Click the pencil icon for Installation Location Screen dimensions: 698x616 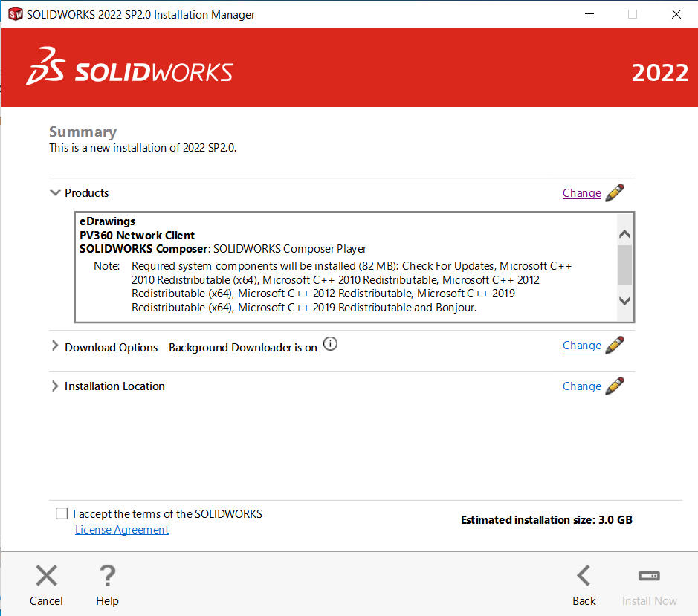(615, 386)
